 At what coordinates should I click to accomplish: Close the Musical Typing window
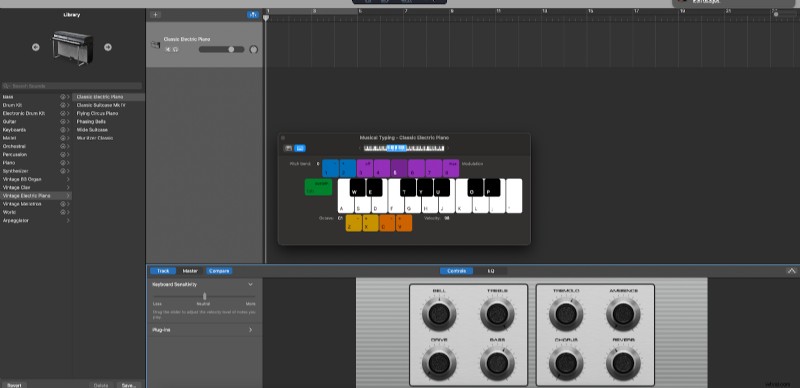click(283, 138)
